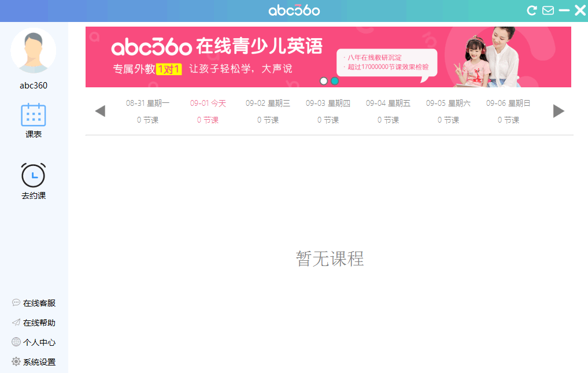Viewport: 588px width, 373px height.
Task: Open the 课表 calendar icon
Action: click(34, 115)
